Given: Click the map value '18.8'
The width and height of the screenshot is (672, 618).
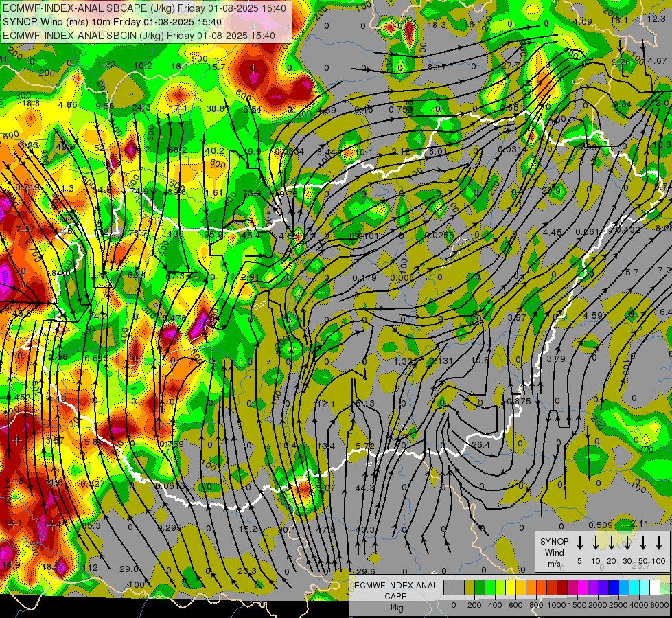Looking at the screenshot, I should tap(31, 104).
